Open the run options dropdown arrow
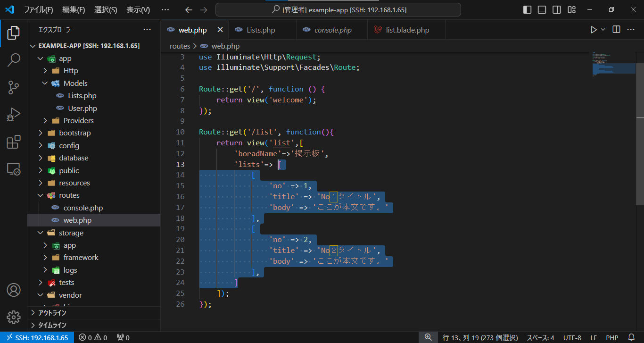The height and width of the screenshot is (343, 644). 603,30
